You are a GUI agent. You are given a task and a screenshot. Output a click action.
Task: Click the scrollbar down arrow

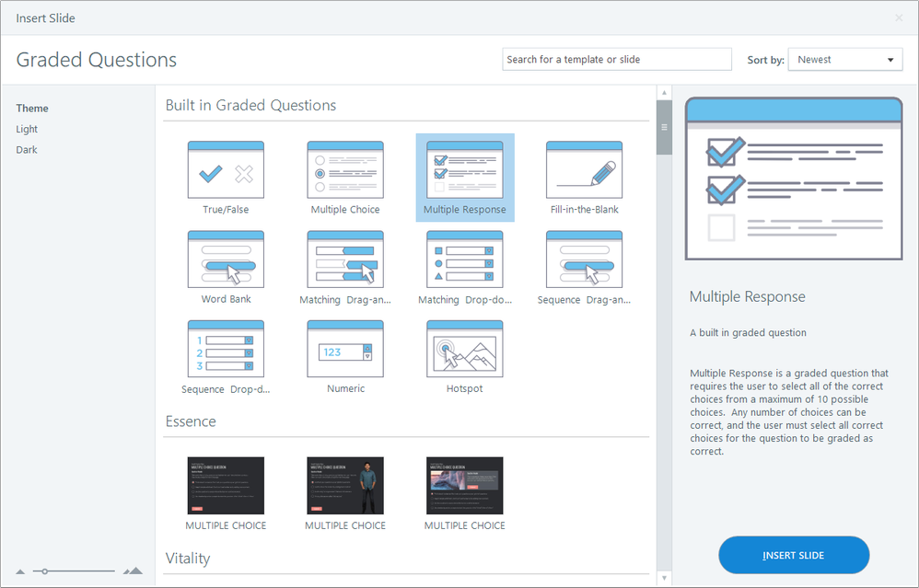click(x=664, y=578)
